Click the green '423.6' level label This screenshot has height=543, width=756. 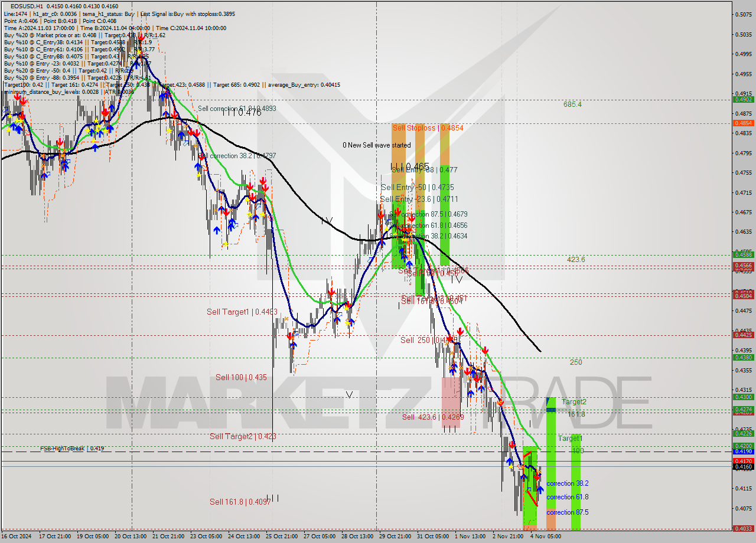click(576, 260)
